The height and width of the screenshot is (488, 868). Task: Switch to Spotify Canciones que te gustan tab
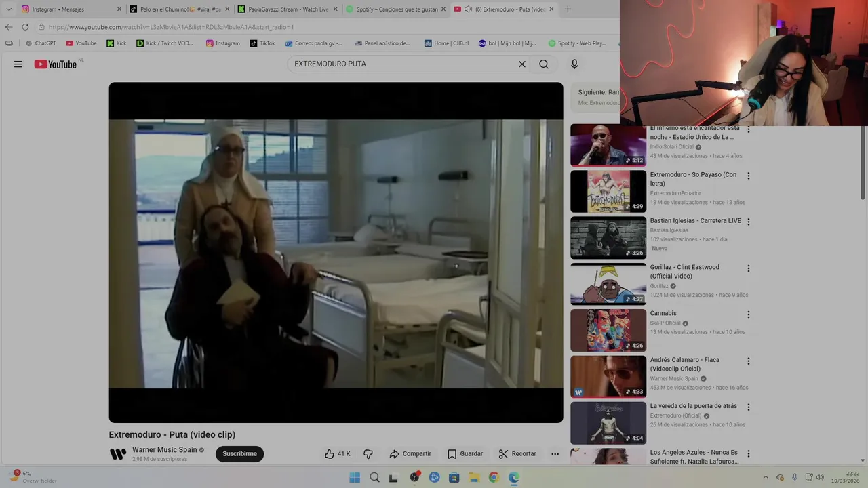click(395, 9)
